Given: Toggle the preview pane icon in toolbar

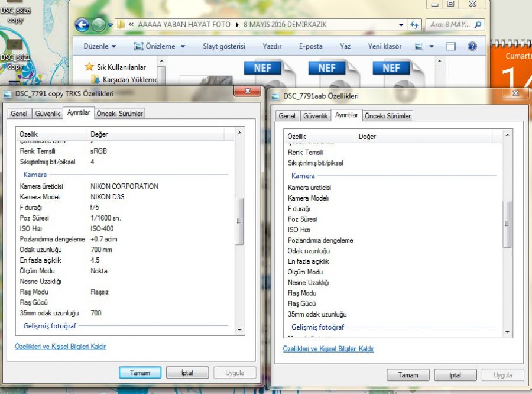Looking at the screenshot, I should tap(452, 46).
